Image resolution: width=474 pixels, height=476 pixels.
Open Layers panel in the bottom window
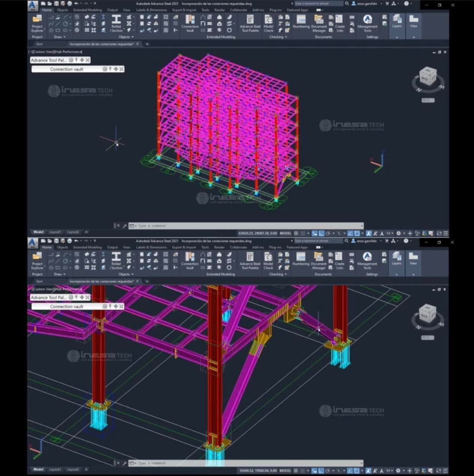[x=397, y=259]
